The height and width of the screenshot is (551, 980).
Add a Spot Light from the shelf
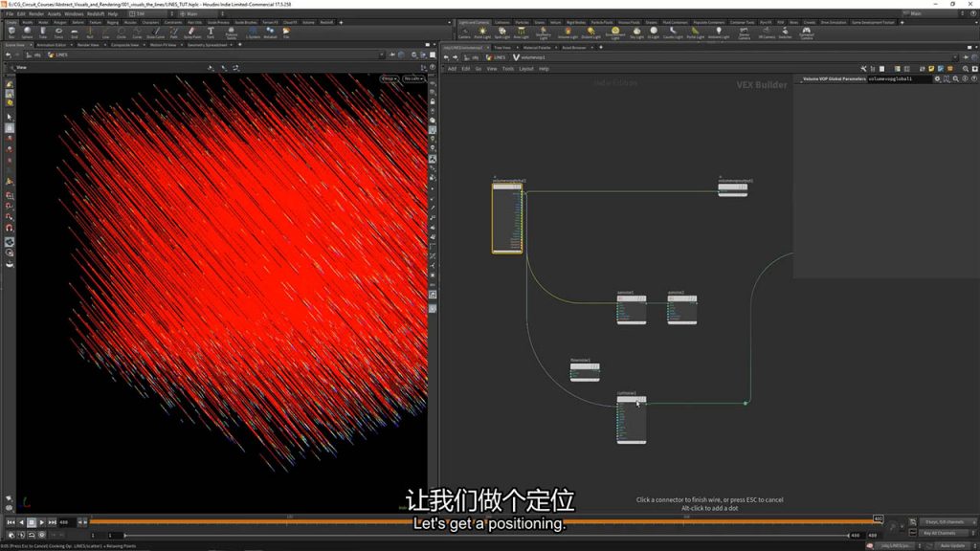pos(501,33)
